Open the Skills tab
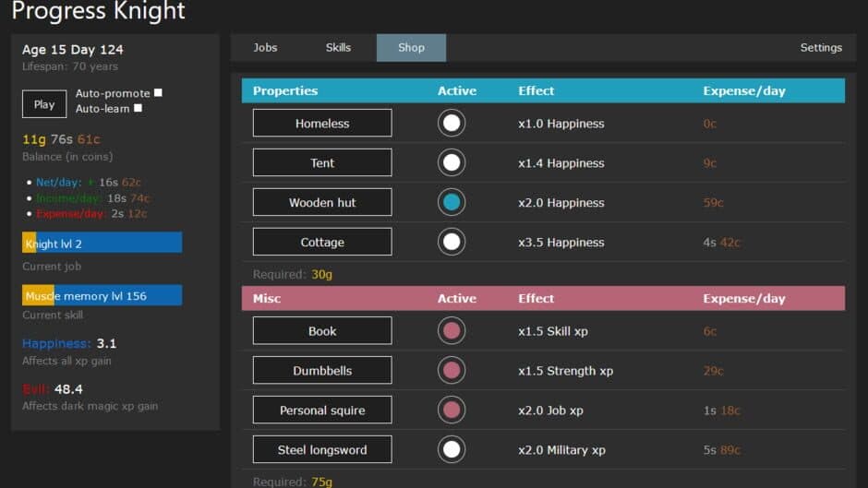 [338, 48]
